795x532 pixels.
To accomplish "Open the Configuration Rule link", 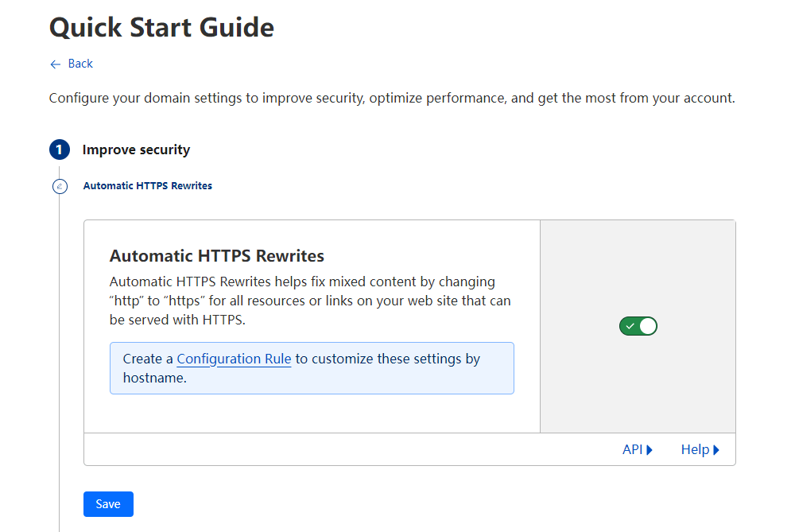I will (234, 359).
